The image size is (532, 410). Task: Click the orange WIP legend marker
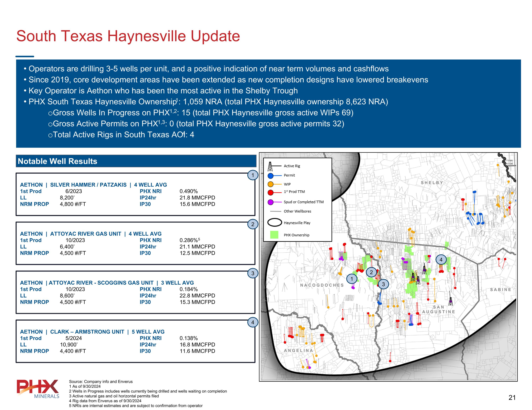pyautogui.click(x=270, y=184)
